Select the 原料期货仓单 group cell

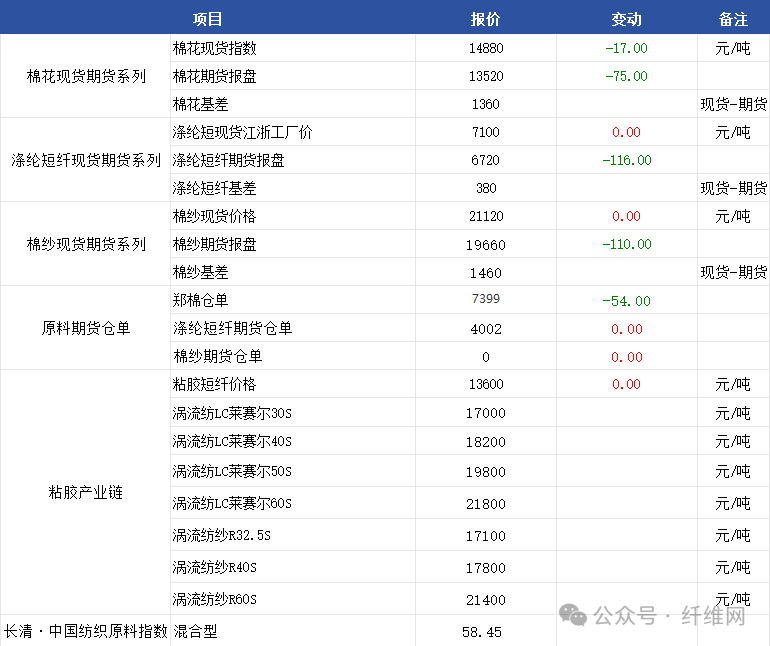(x=86, y=328)
